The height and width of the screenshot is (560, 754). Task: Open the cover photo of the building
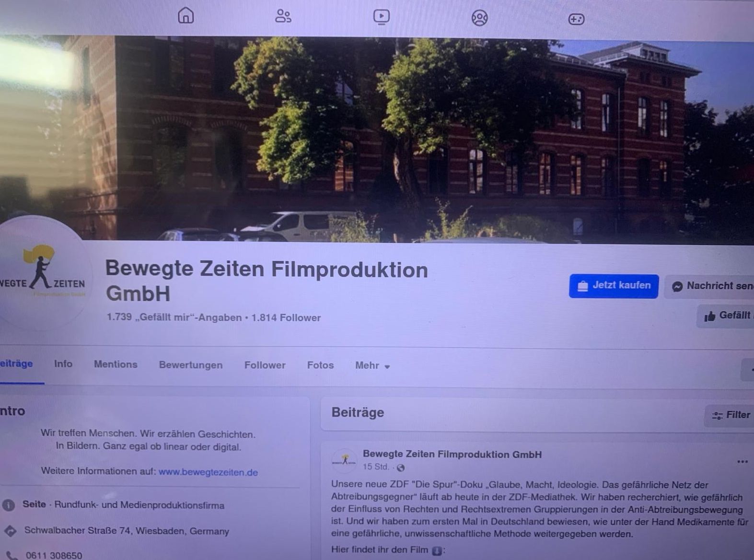click(377, 139)
